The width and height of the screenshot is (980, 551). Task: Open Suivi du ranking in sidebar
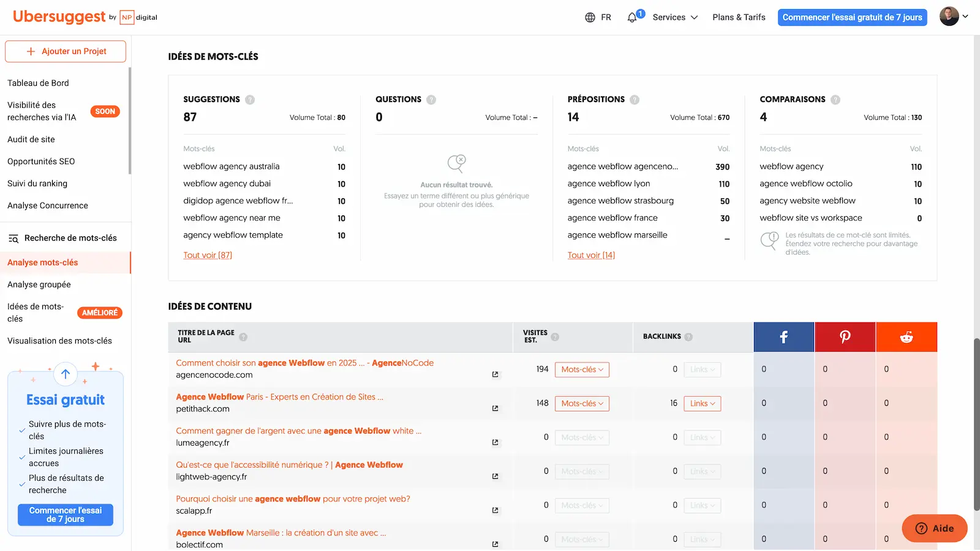[37, 184]
